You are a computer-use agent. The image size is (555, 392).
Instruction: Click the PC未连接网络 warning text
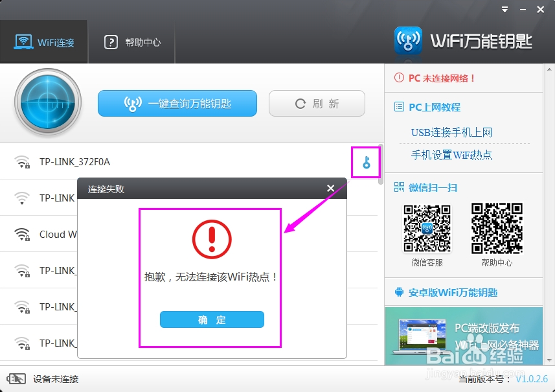[442, 78]
